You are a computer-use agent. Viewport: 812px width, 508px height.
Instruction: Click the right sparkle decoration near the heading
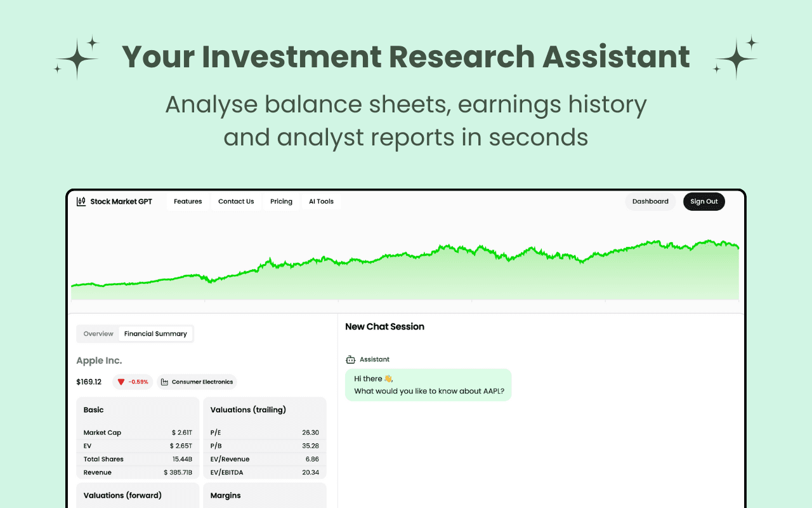pos(736,57)
